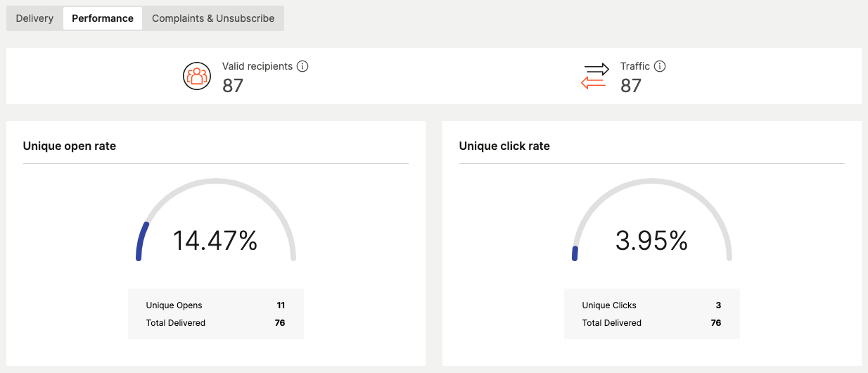The width and height of the screenshot is (868, 373).
Task: Click the Unique open rate heading
Action: point(70,146)
